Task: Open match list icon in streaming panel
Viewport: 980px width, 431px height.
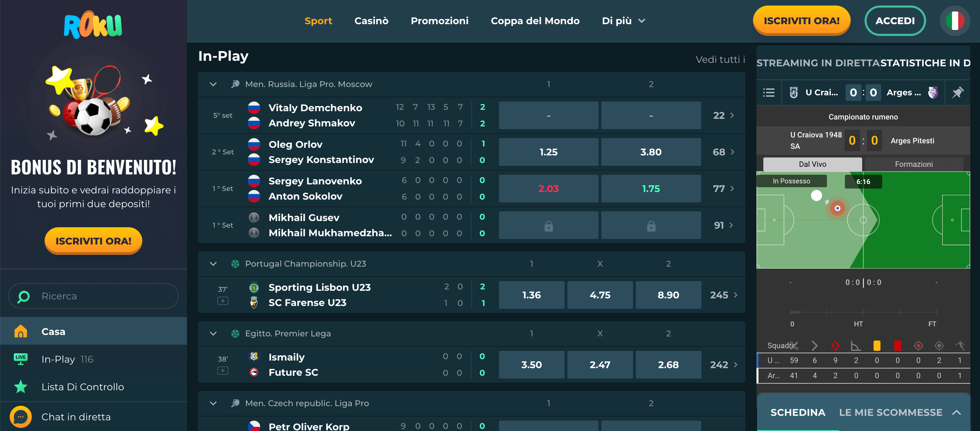Action: pos(769,92)
